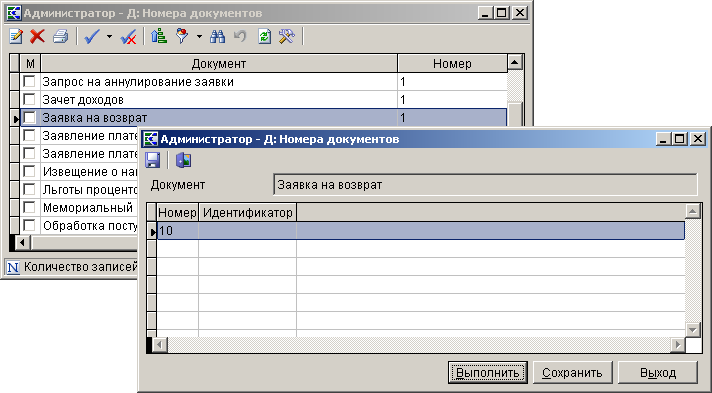712x393 pixels.
Task: Tick checkbox for Мемориальный row
Action: (x=29, y=207)
